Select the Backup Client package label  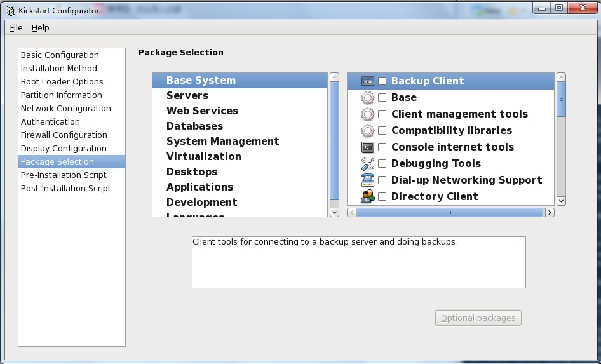(428, 81)
